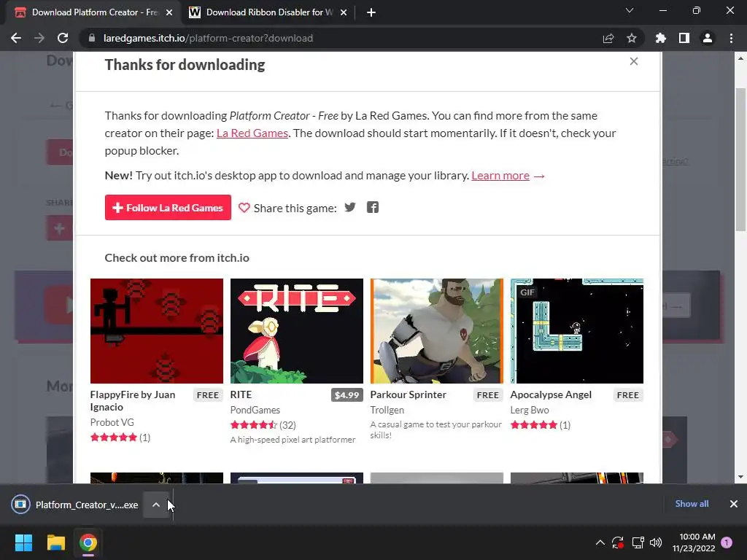Viewport: 747px width, 560px height.
Task: Click the site padlock security icon
Action: 92,38
